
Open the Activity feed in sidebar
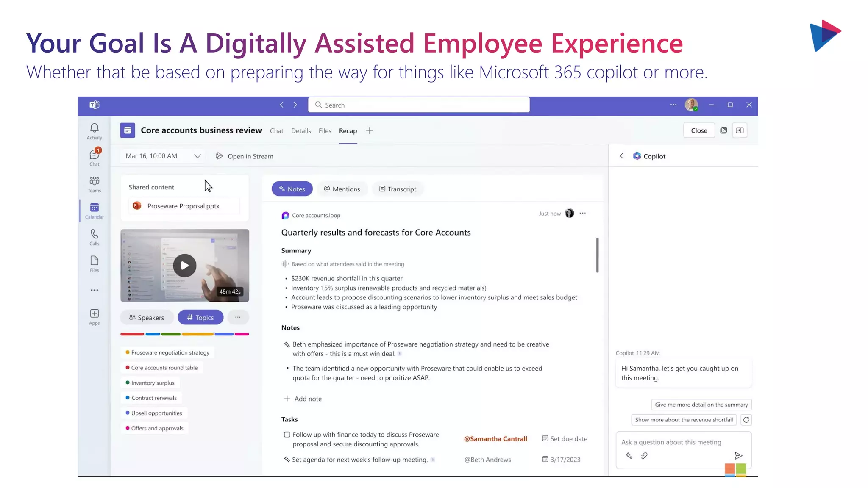click(x=94, y=131)
